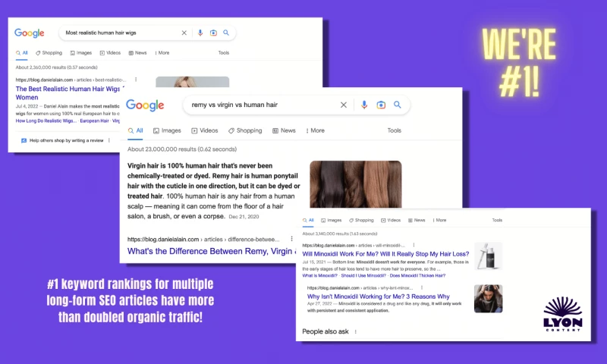Open options dots beside difference-between result URL
607x364 pixels.
291,239
